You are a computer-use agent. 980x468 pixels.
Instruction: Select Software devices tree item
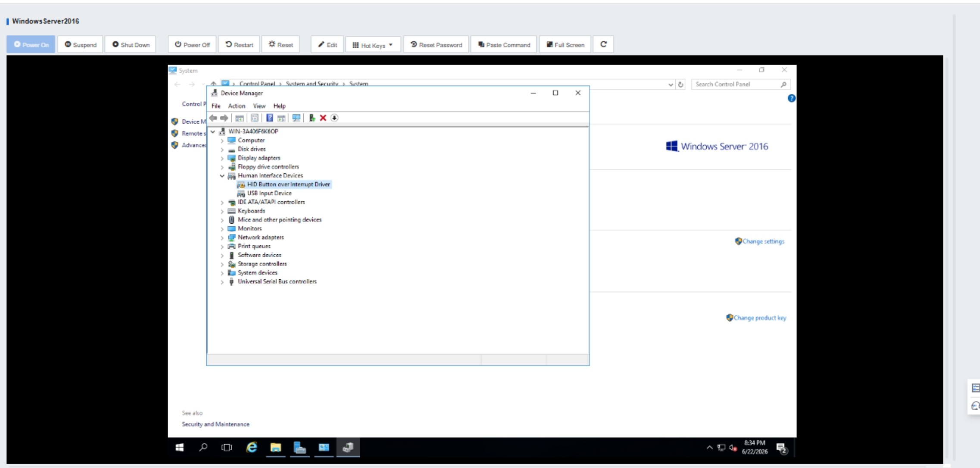tap(259, 255)
